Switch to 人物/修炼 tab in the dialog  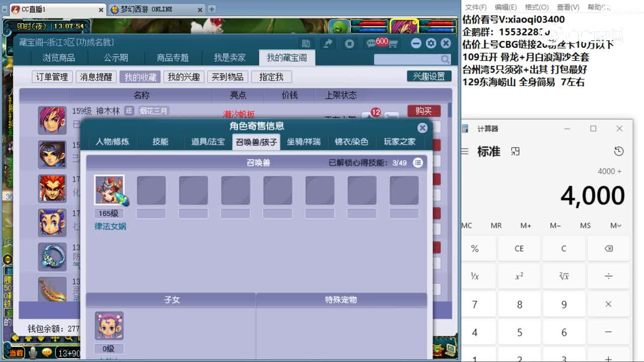(112, 142)
